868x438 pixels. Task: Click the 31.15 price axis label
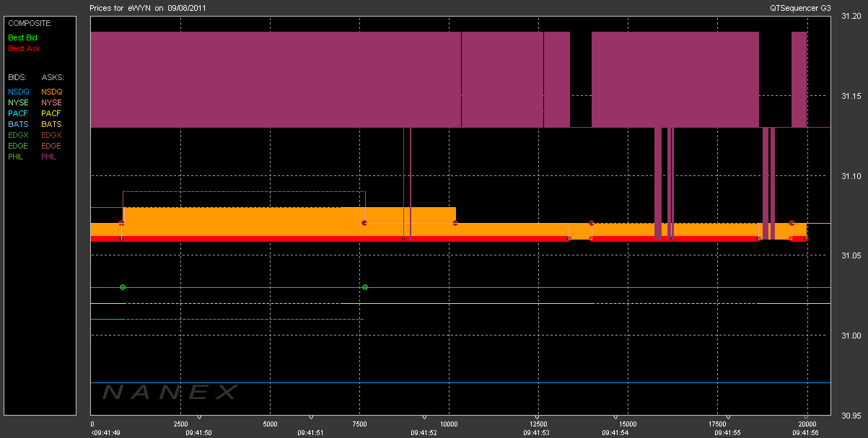[x=851, y=96]
